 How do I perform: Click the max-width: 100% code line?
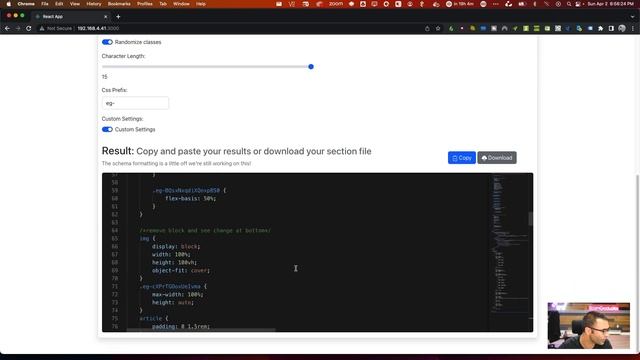[x=178, y=294]
